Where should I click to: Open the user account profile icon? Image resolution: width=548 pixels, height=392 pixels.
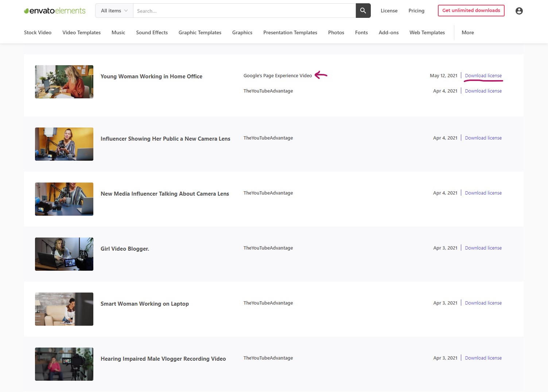(519, 11)
